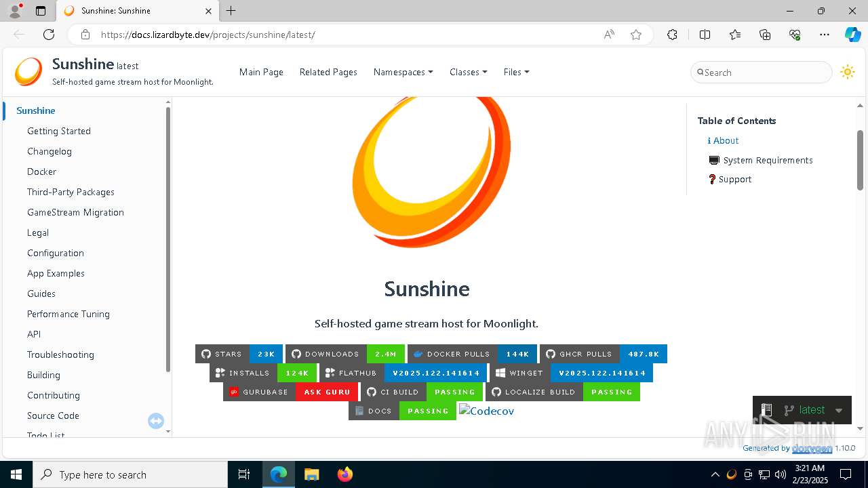Expand the Namespaces dropdown menu
868x488 pixels.
tap(403, 72)
